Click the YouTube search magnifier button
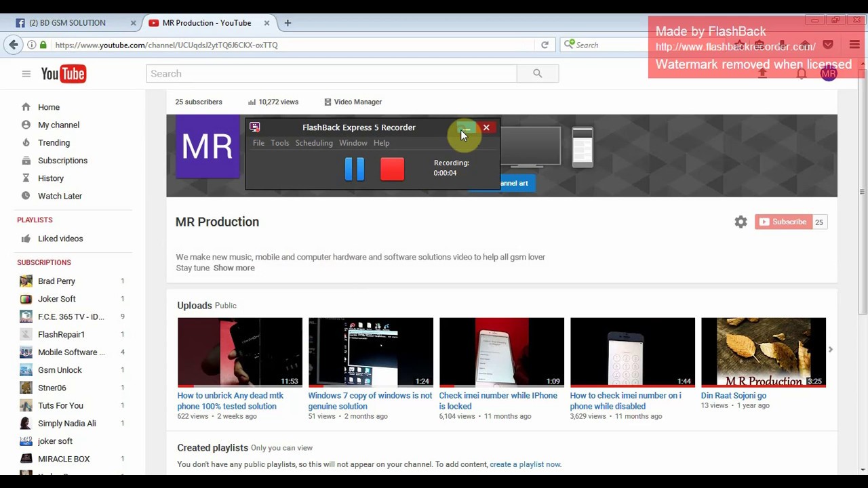The image size is (868, 488). pyautogui.click(x=537, y=73)
